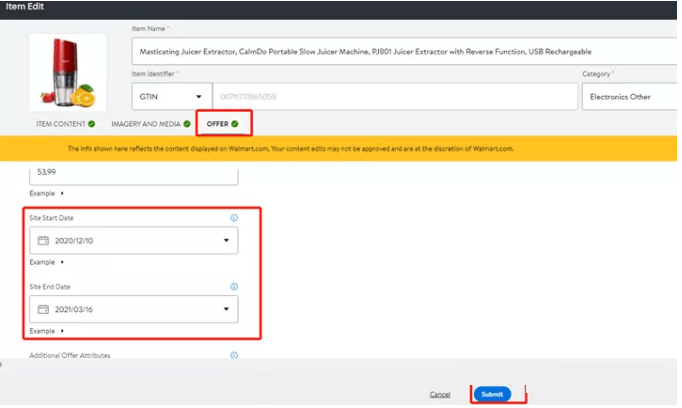This screenshot has height=408, width=682.
Task: Click the calendar icon in Site End Date
Action: (x=43, y=309)
